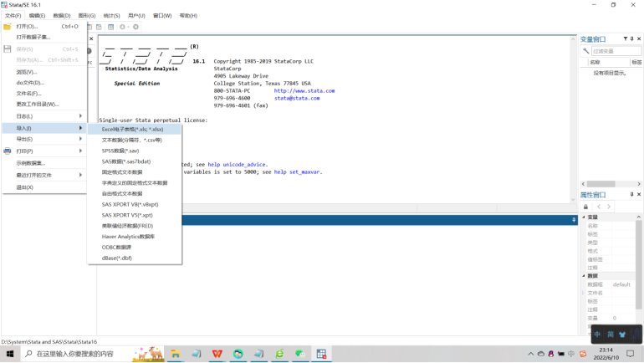Pin the 变量窗口 panel

pyautogui.click(x=631, y=38)
